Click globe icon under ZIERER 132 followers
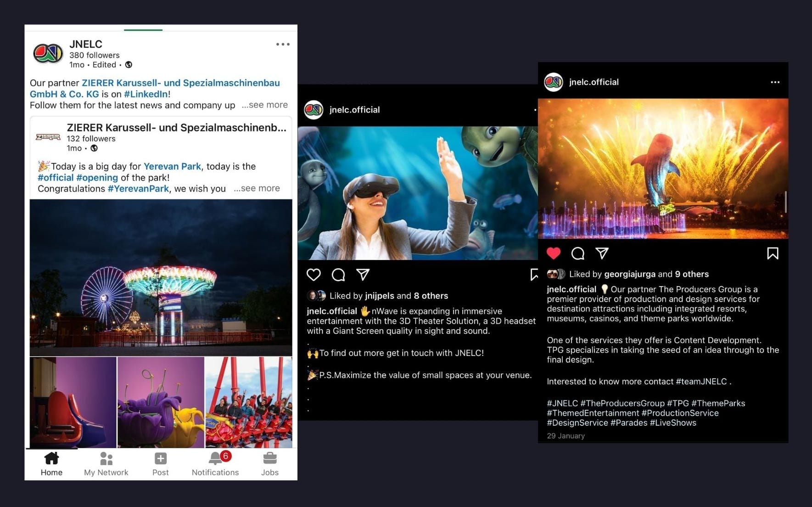 coord(94,148)
